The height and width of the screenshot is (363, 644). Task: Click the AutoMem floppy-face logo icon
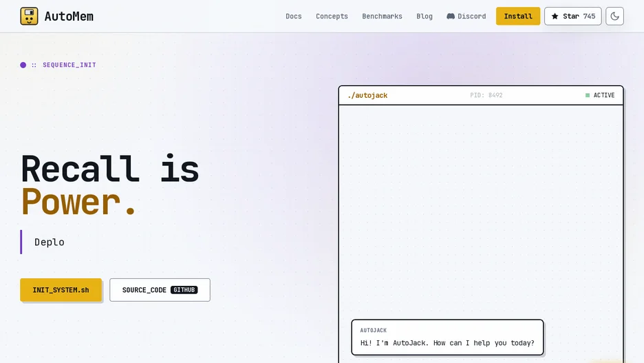click(x=29, y=16)
